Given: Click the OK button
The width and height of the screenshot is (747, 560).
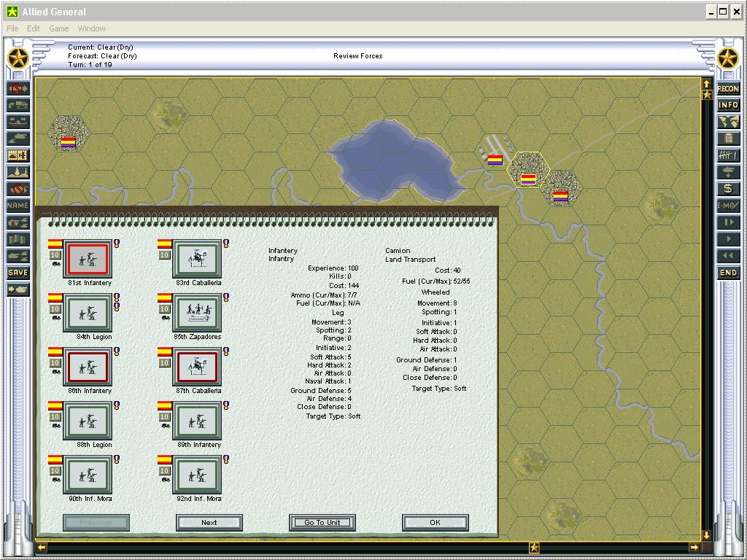Looking at the screenshot, I should 435,522.
